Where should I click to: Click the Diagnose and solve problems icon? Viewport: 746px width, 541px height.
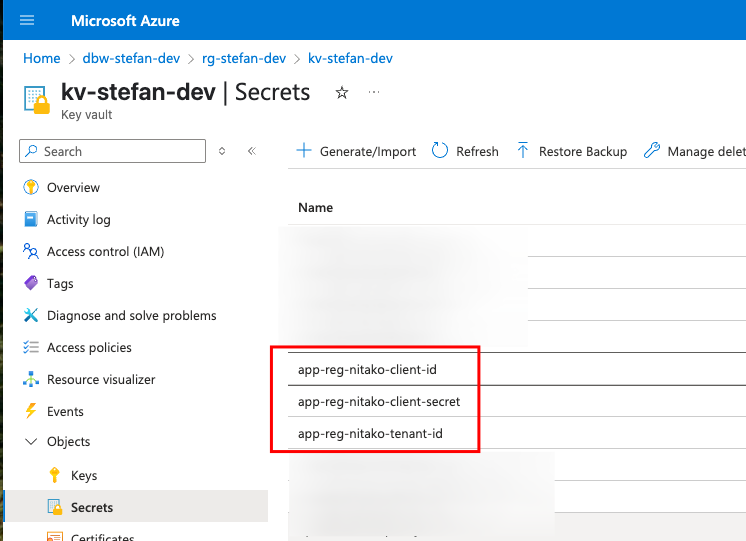click(30, 315)
